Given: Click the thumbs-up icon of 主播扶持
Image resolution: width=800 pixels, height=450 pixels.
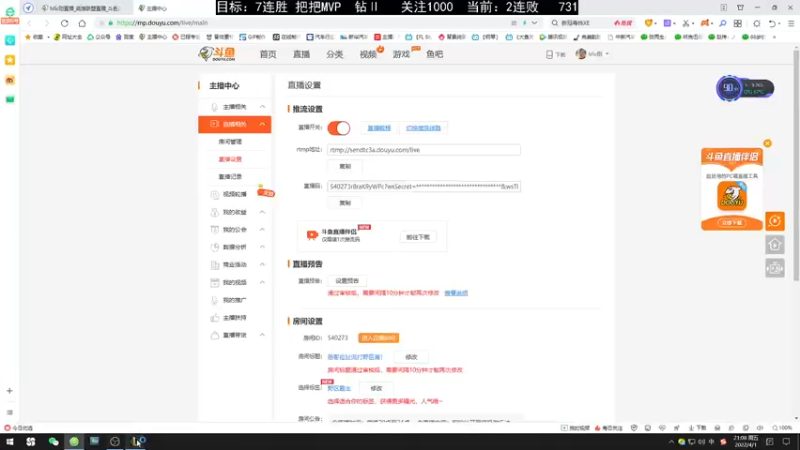Looking at the screenshot, I should (214, 317).
